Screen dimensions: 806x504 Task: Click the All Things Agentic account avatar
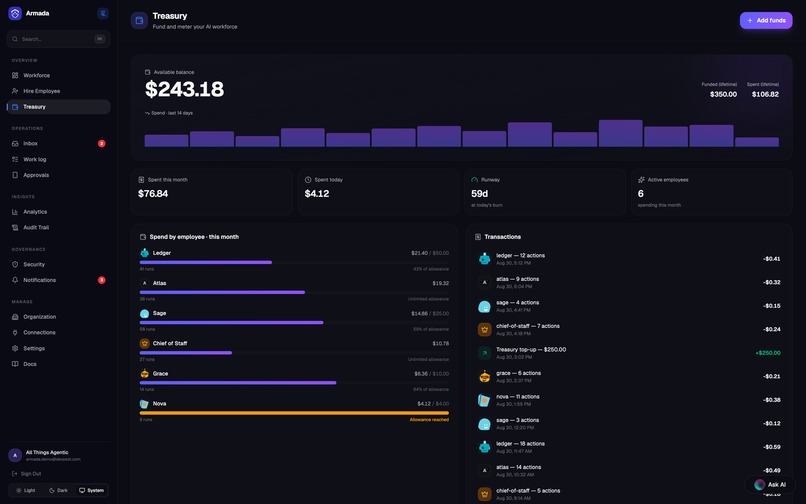point(15,456)
